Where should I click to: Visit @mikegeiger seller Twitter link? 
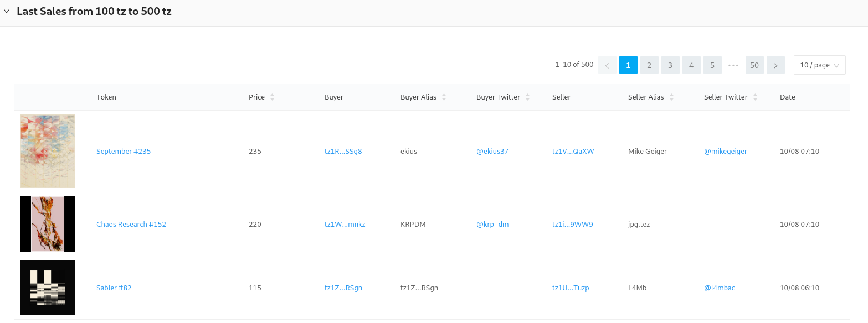click(725, 152)
